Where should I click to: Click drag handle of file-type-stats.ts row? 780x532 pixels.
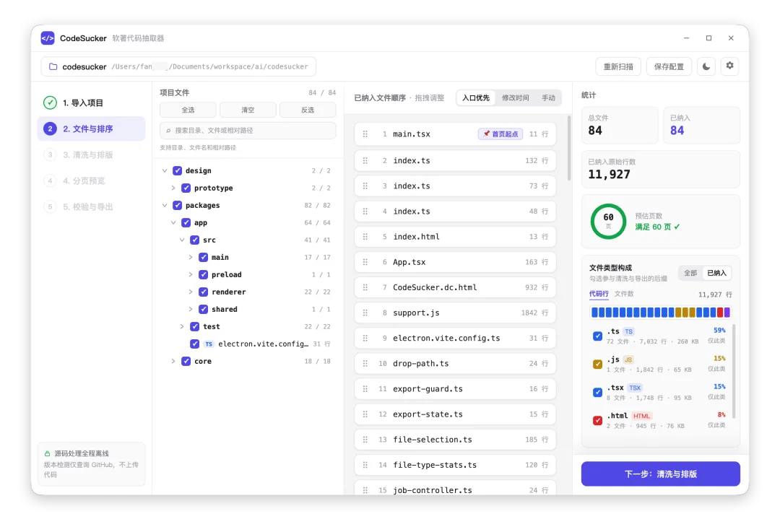coord(365,465)
